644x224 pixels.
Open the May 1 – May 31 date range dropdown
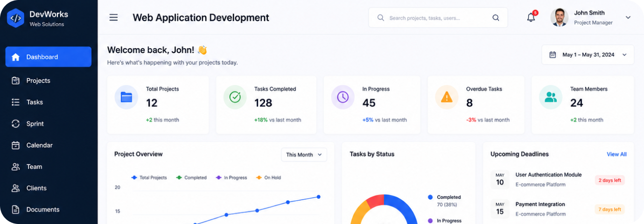coord(588,55)
